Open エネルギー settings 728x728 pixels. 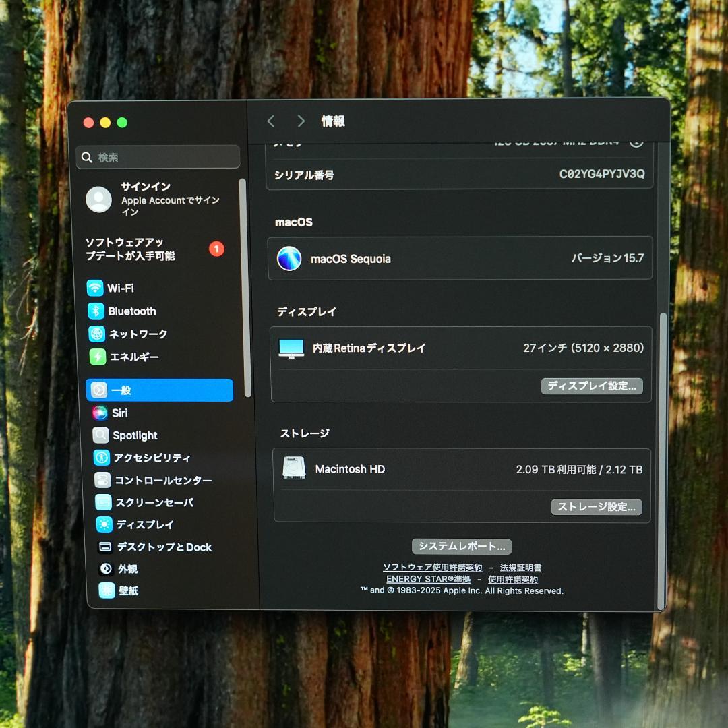(x=133, y=357)
